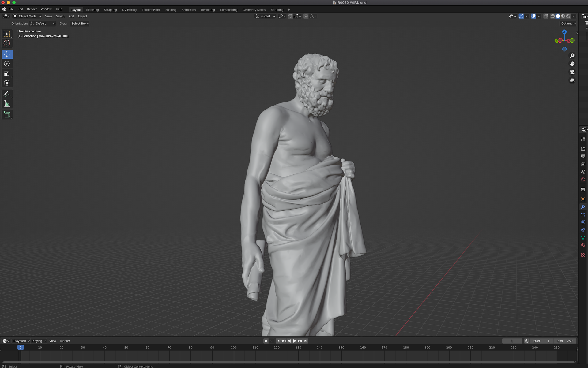
Task: Activate the Rotate tool
Action: [x=7, y=64]
